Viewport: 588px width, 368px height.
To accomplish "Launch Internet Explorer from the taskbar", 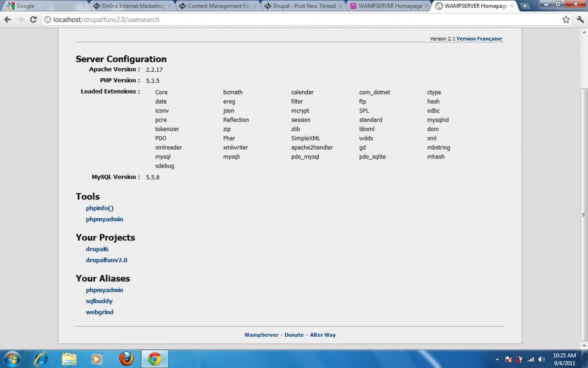I will point(41,359).
